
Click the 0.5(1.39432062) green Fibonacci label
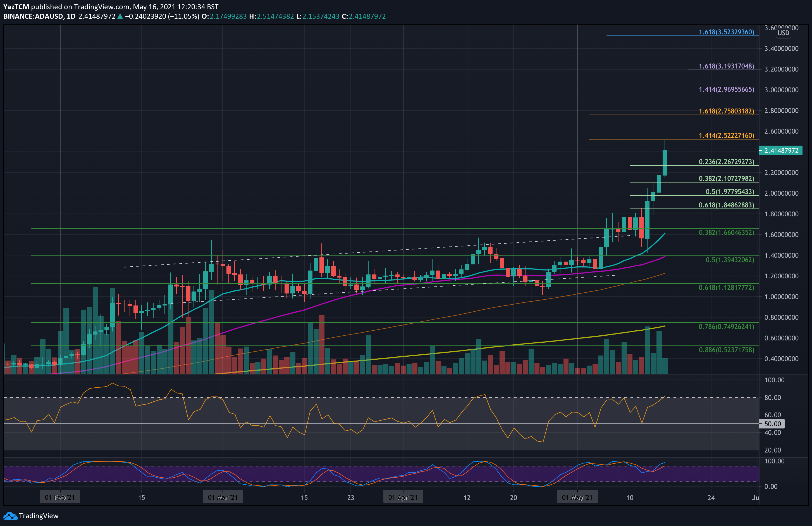coord(730,260)
